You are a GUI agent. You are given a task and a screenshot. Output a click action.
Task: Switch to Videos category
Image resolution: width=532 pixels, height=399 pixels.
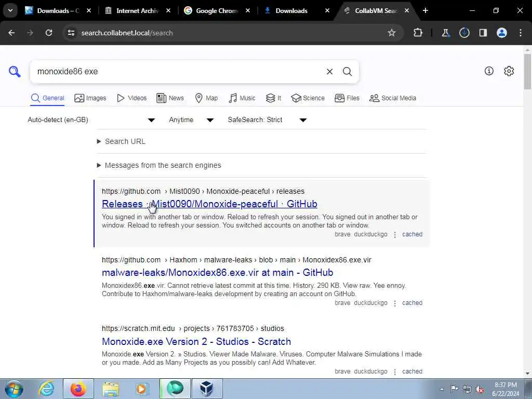click(x=131, y=98)
